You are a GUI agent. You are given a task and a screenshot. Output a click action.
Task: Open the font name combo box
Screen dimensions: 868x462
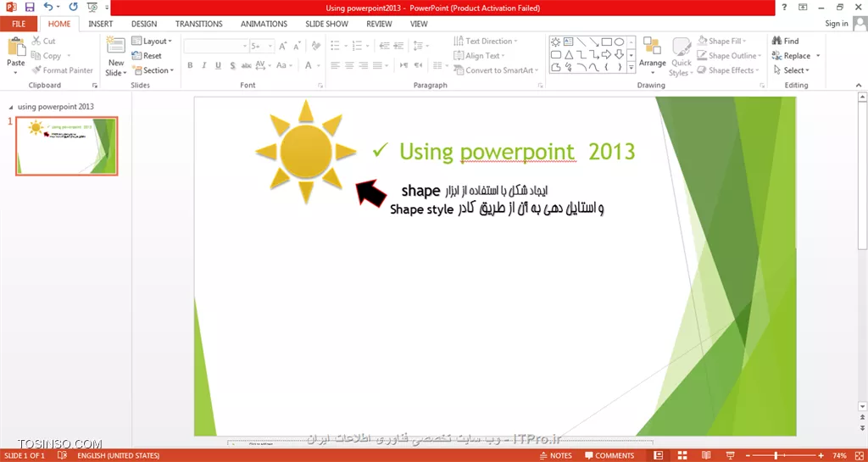(216, 46)
